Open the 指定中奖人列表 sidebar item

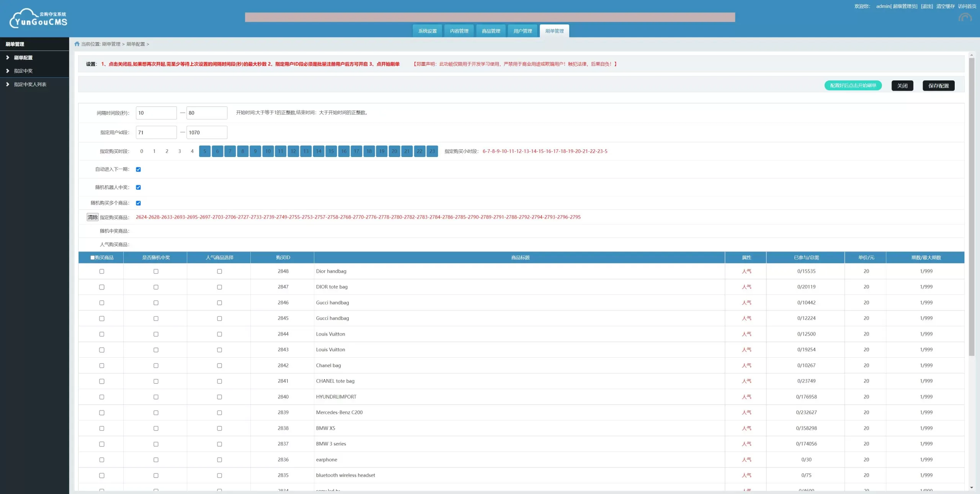(x=30, y=84)
